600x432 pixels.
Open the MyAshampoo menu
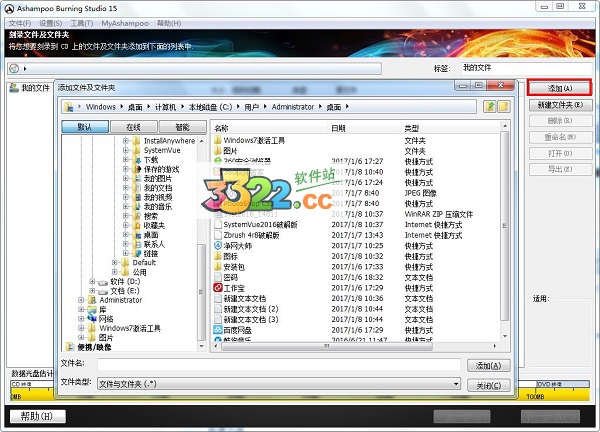(x=125, y=23)
